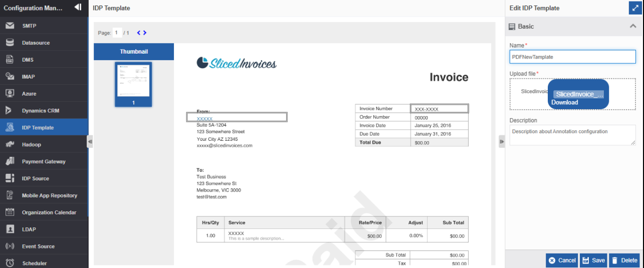Click the SlicedInvoice file name tooltip
644x268 pixels.
point(579,94)
